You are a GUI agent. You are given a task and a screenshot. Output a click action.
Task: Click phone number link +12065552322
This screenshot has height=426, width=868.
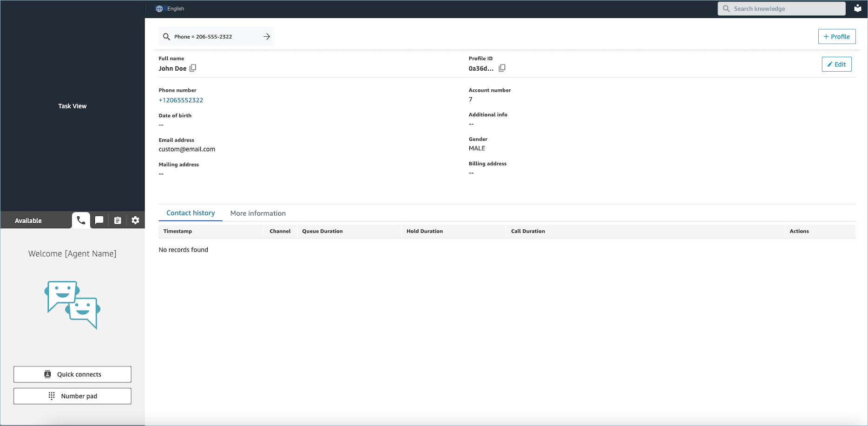pos(181,100)
